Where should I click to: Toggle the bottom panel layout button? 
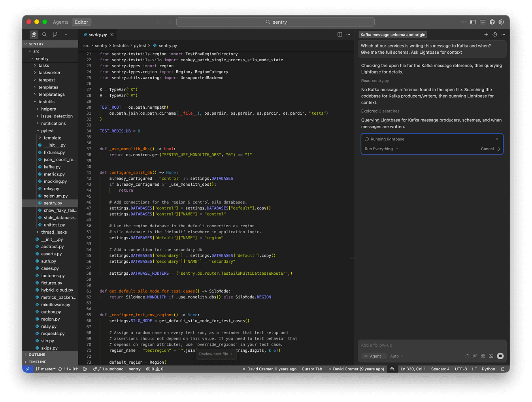click(483, 22)
